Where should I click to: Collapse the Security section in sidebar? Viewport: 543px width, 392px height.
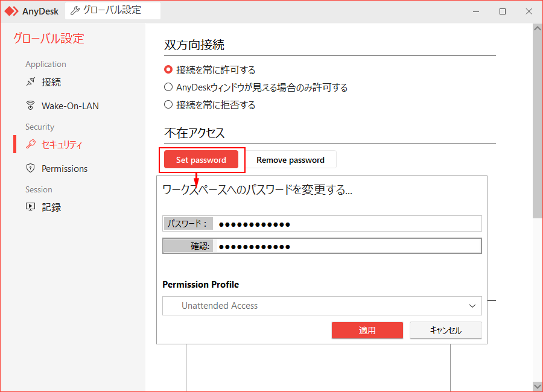pyautogui.click(x=40, y=127)
